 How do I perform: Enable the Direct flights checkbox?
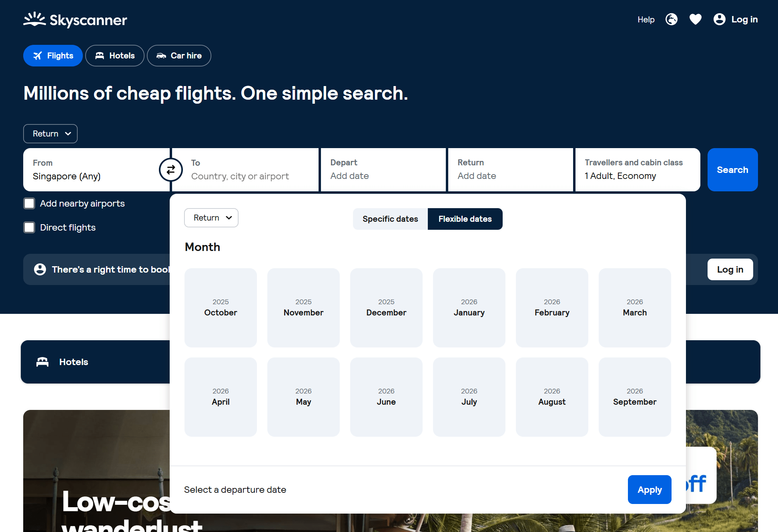click(29, 227)
